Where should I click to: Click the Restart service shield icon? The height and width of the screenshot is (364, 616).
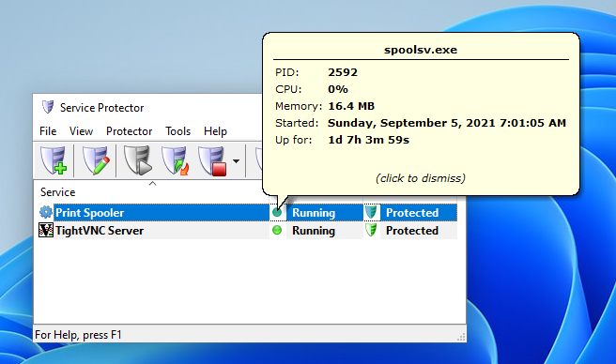[176, 160]
